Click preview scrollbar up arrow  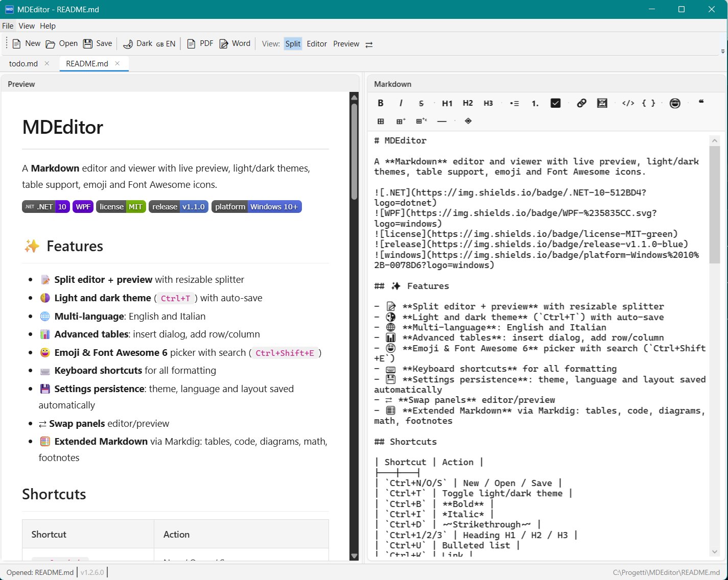point(354,97)
